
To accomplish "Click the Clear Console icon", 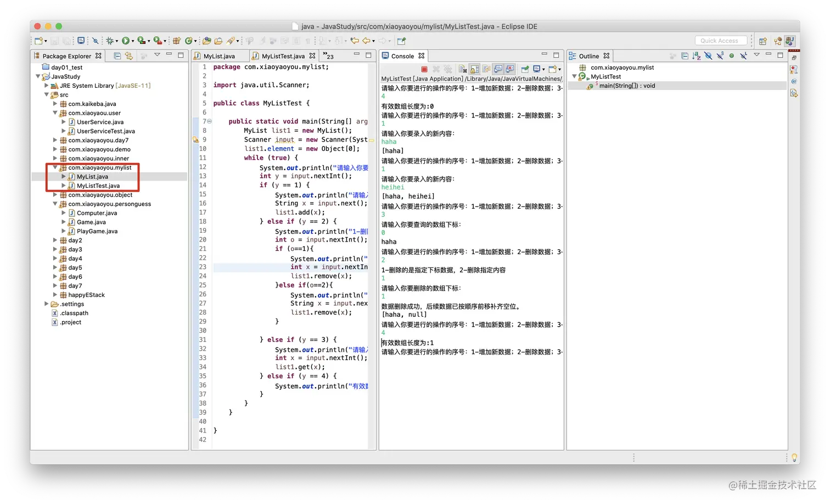I will click(x=463, y=69).
